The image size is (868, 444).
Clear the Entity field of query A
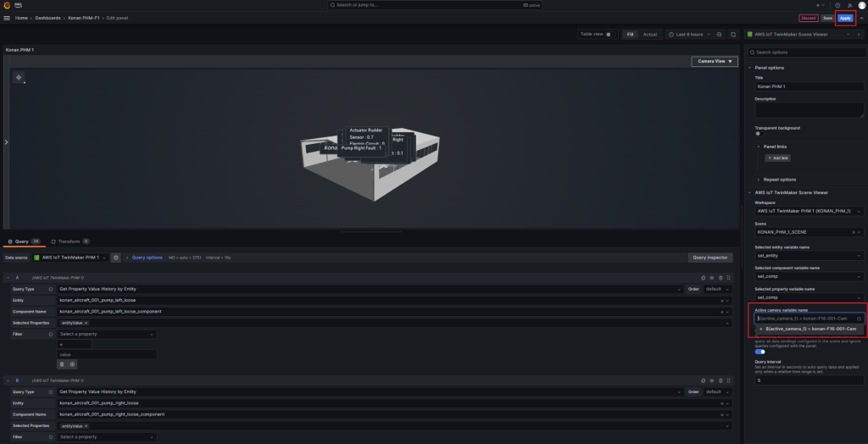coord(722,301)
